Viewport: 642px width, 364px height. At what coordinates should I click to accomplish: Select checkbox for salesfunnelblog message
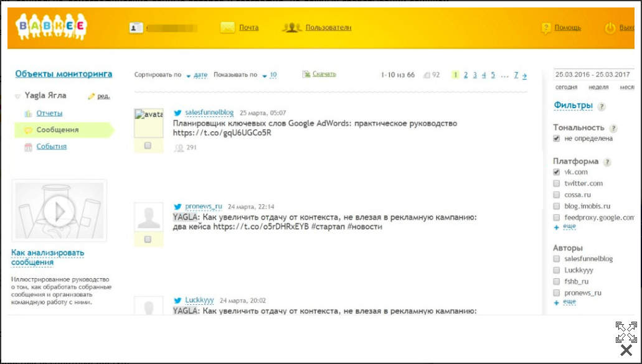tap(148, 145)
